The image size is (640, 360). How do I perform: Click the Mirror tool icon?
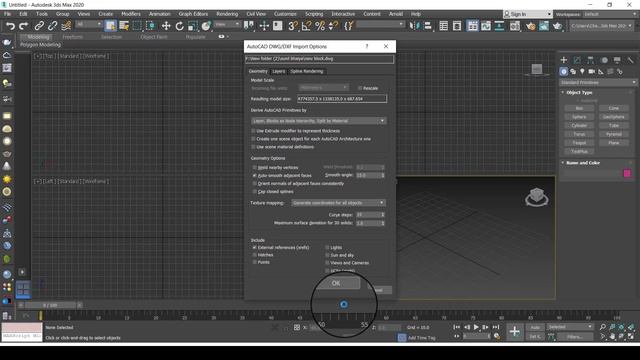pyautogui.click(x=414, y=26)
